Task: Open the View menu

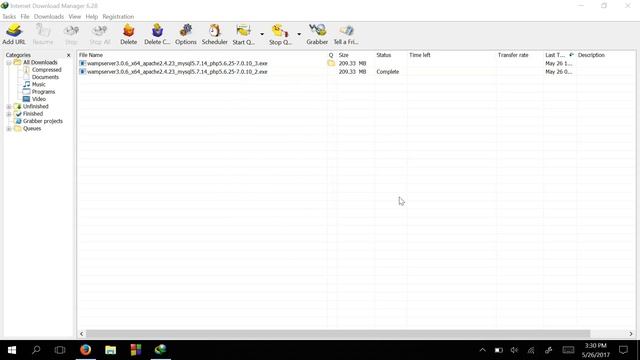Action: click(x=75, y=17)
